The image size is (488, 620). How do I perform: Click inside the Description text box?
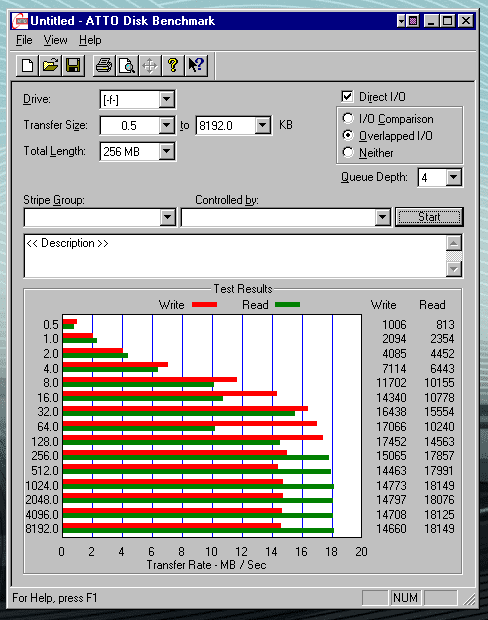[x=235, y=256]
